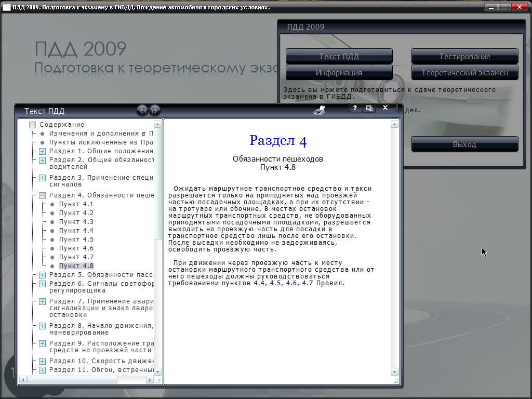This screenshot has height=399, width=532.
Task: Collapse Раздел 4. Обязанности пешеходов
Action: [x=42, y=195]
